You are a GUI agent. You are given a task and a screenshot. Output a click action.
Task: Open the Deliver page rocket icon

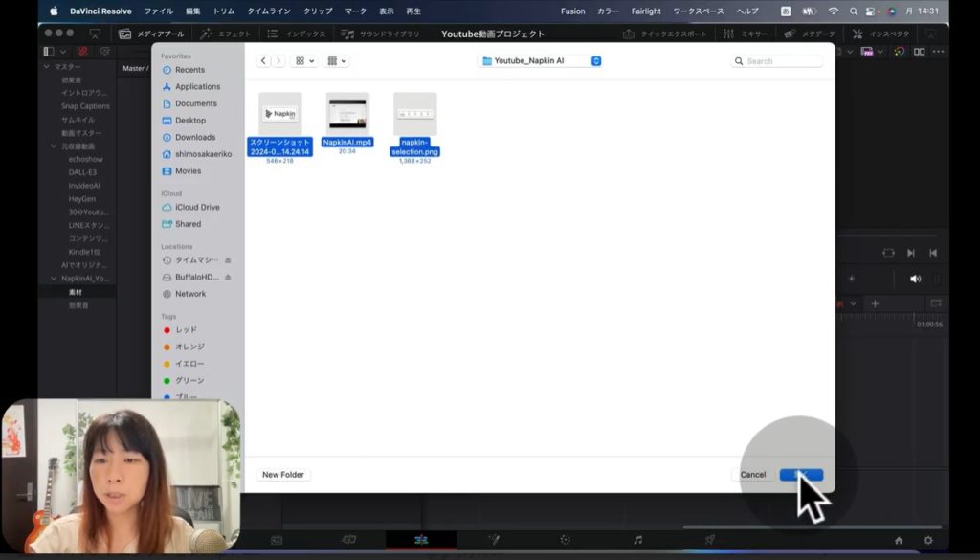[709, 540]
